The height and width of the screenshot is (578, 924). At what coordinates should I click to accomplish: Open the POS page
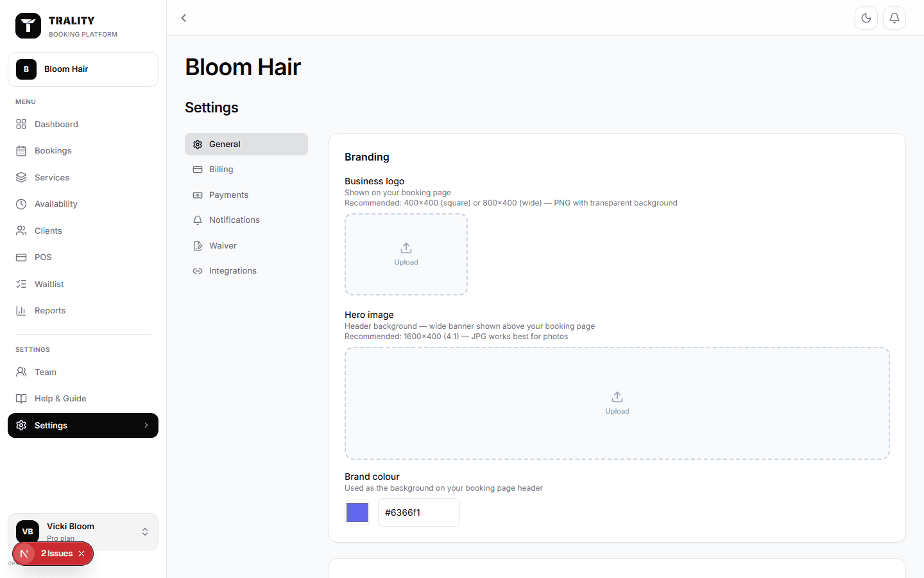[83, 258]
